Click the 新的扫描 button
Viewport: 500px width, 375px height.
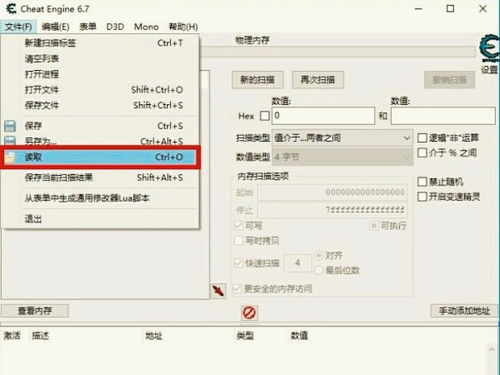click(x=258, y=80)
